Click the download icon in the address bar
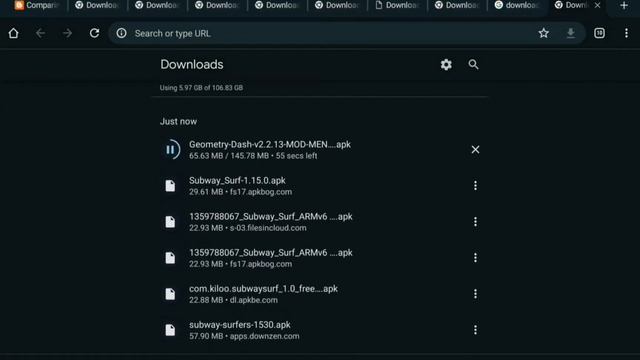 coord(571,33)
